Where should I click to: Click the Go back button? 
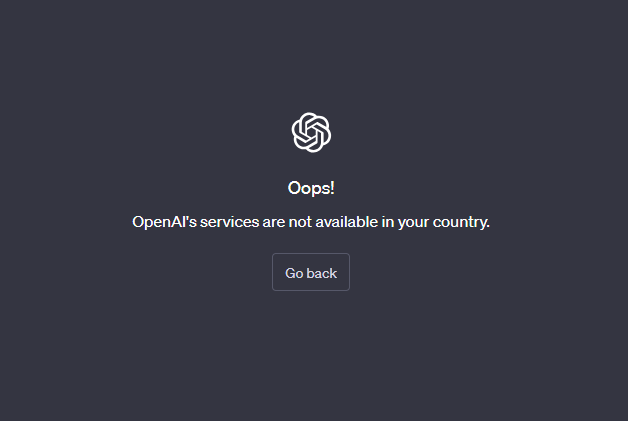pyautogui.click(x=311, y=272)
